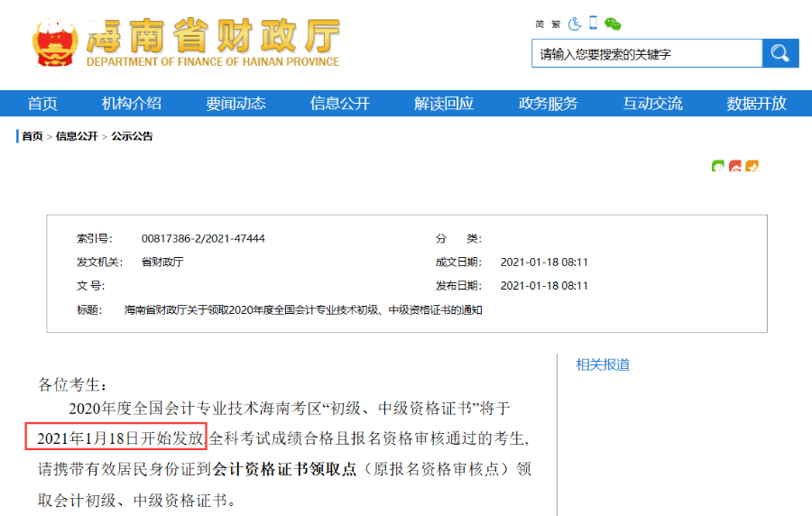Switch to traditional Chinese 繁
This screenshot has width=812, height=516.
(556, 24)
